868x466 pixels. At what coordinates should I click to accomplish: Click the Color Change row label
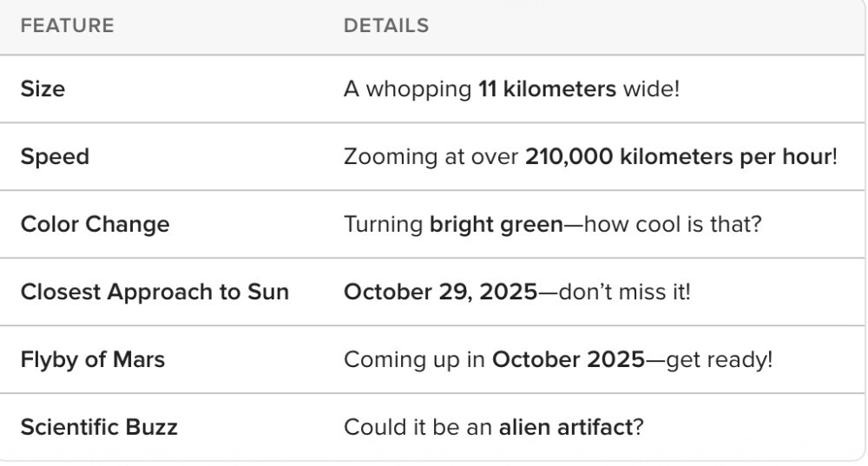[95, 225]
